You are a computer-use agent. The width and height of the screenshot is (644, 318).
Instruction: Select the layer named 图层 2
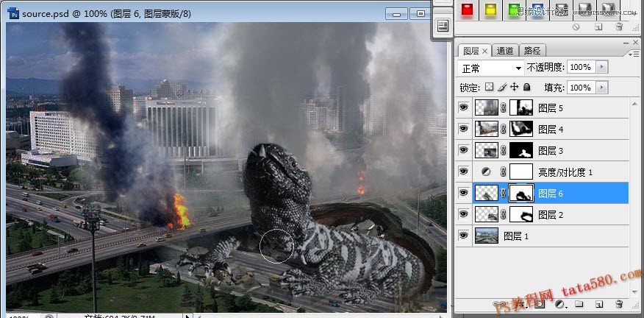coord(551,214)
